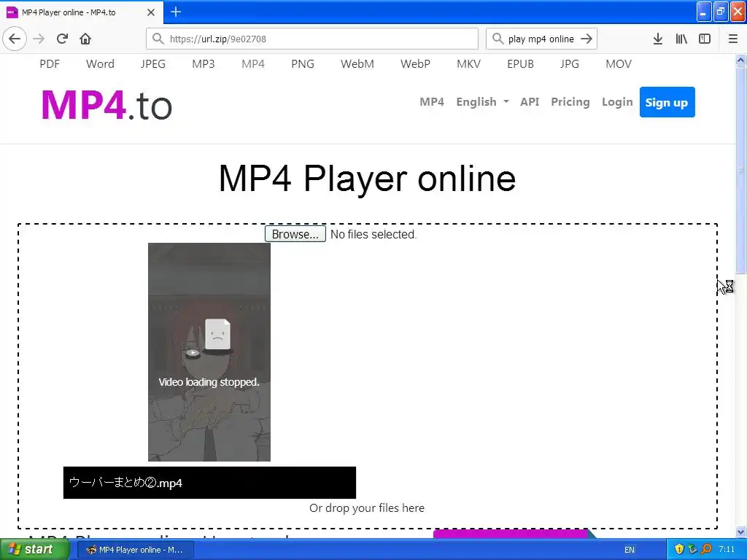Select the MP4 Player taskbar button
This screenshot has height=560, width=747.
[x=135, y=550]
